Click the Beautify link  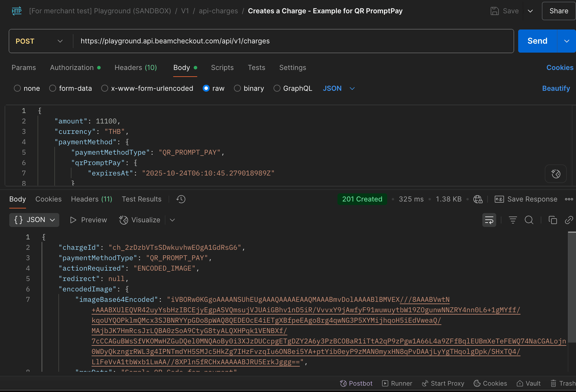[x=556, y=88]
